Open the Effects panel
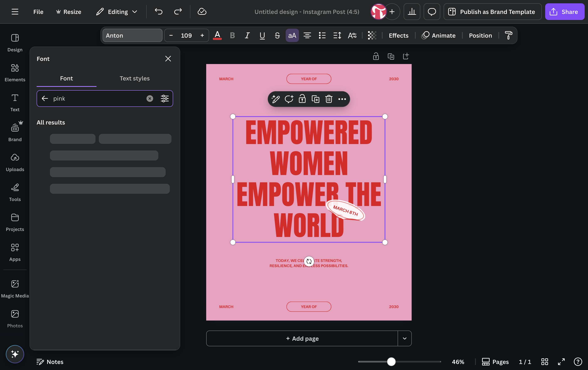The image size is (588, 370). click(x=398, y=35)
